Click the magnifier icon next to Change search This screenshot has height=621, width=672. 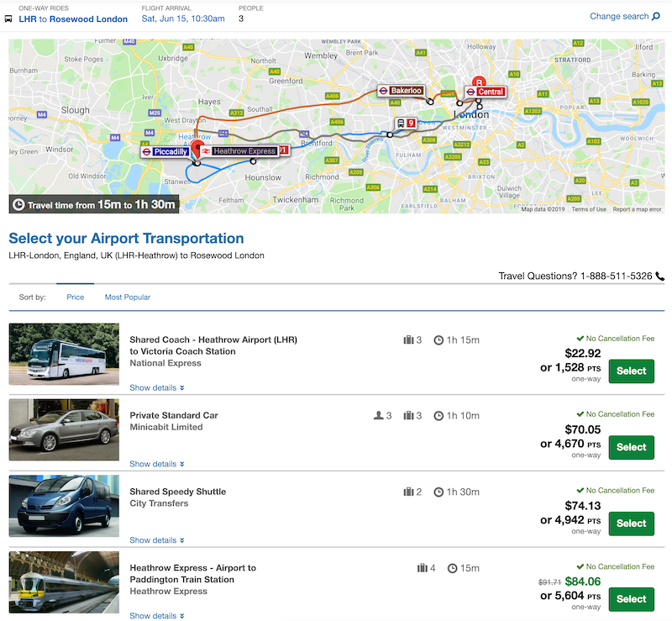coord(656,16)
